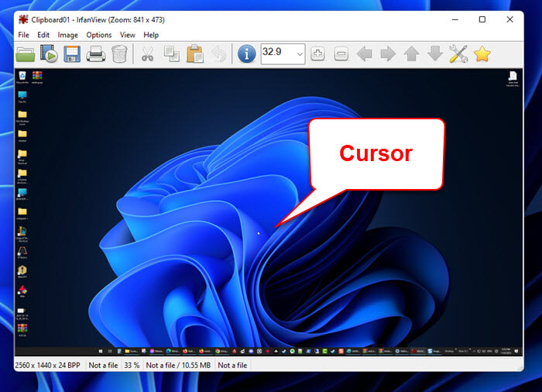Zoom in using the plus button

317,54
